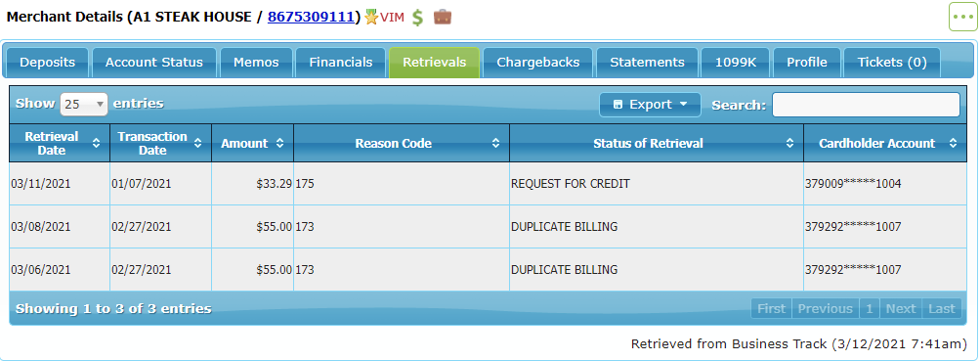The width and height of the screenshot is (980, 361).
Task: Switch to the Chargebacks tab
Action: click(538, 63)
